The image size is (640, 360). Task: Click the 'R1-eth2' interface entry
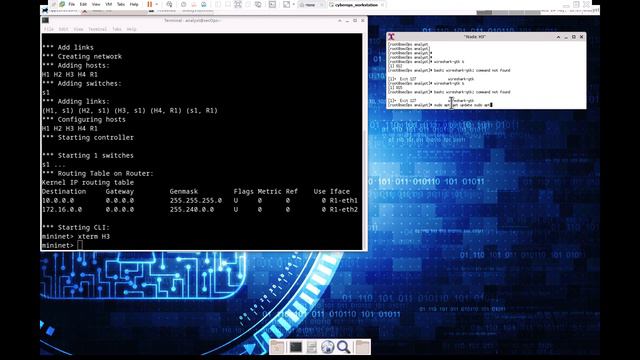(x=344, y=209)
